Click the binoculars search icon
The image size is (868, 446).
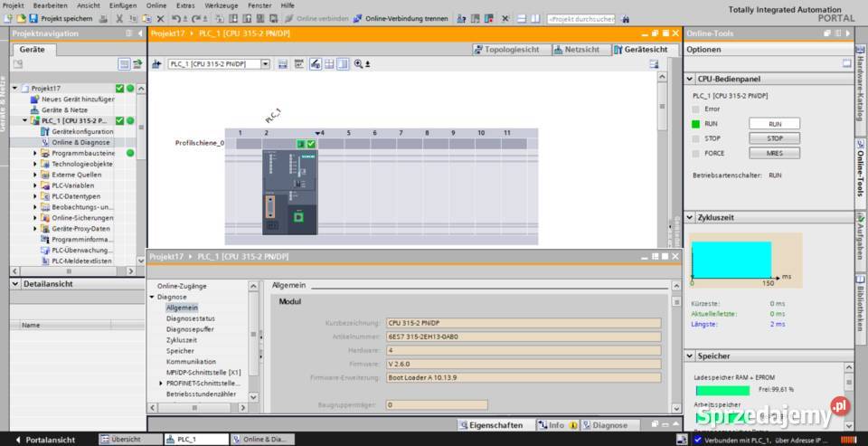coord(626,19)
